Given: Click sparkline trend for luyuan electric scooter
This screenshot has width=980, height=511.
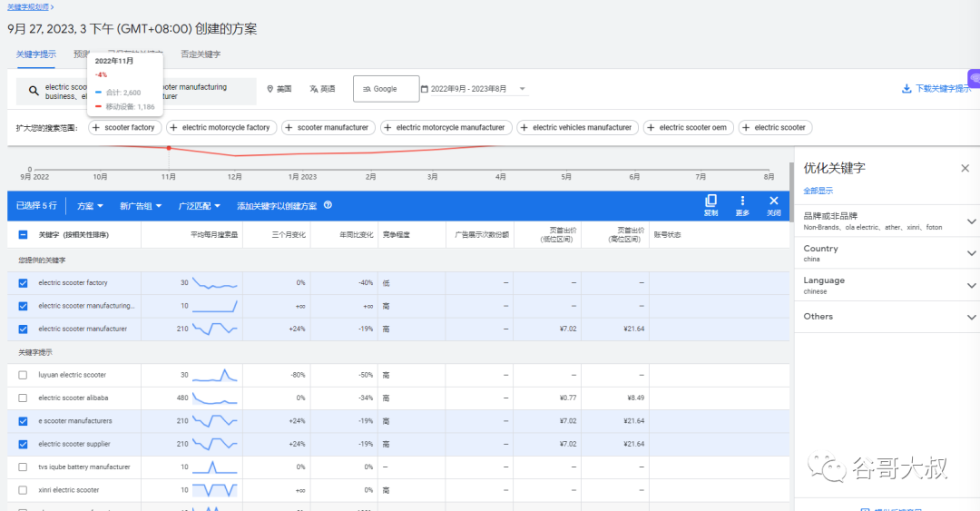Looking at the screenshot, I should pos(215,375).
